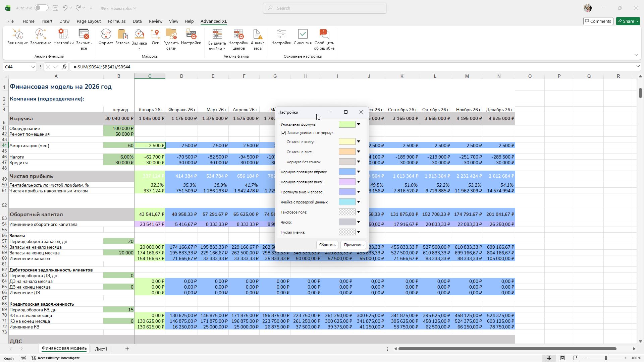The image size is (644, 362).
Task: Open Настройки цветов color settings icon
Action: [238, 34]
